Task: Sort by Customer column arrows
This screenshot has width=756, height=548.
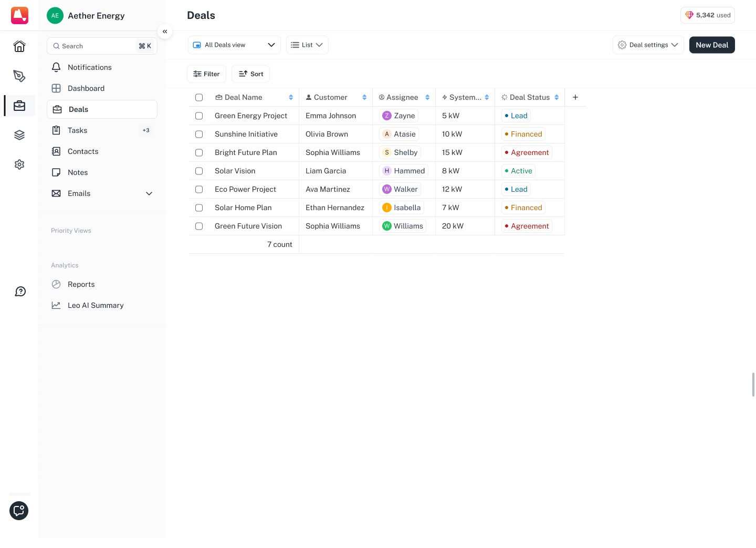Action: pyautogui.click(x=364, y=97)
